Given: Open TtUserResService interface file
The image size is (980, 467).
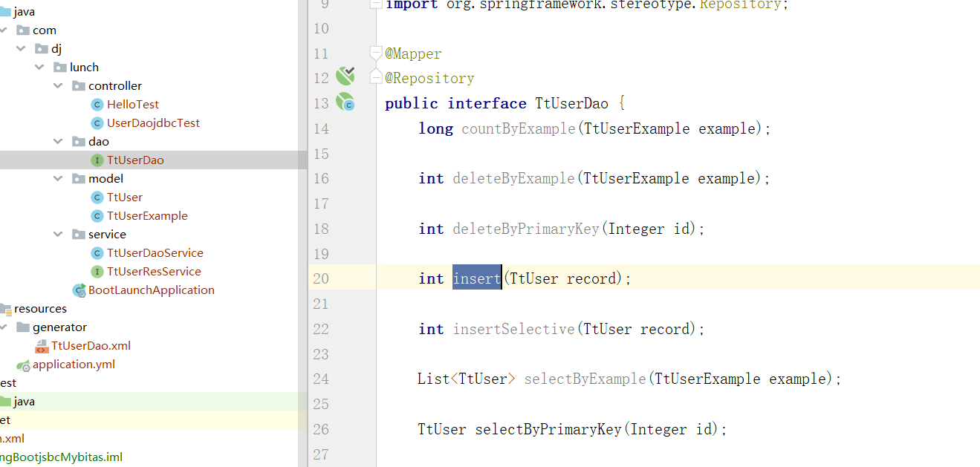Looking at the screenshot, I should (x=154, y=272).
